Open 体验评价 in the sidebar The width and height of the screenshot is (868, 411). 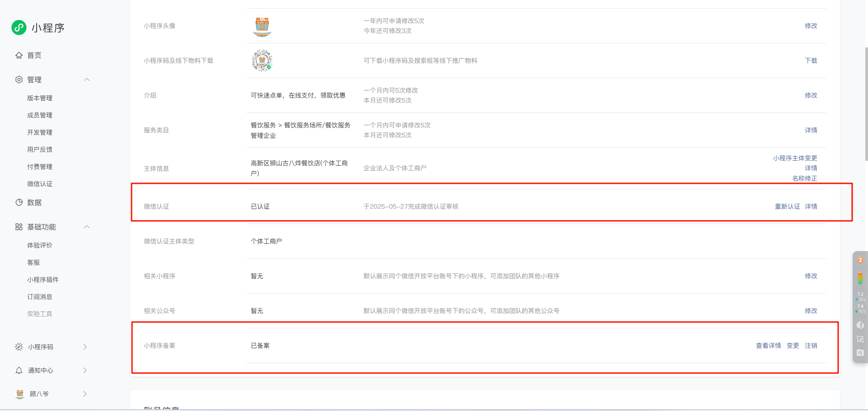click(x=40, y=245)
